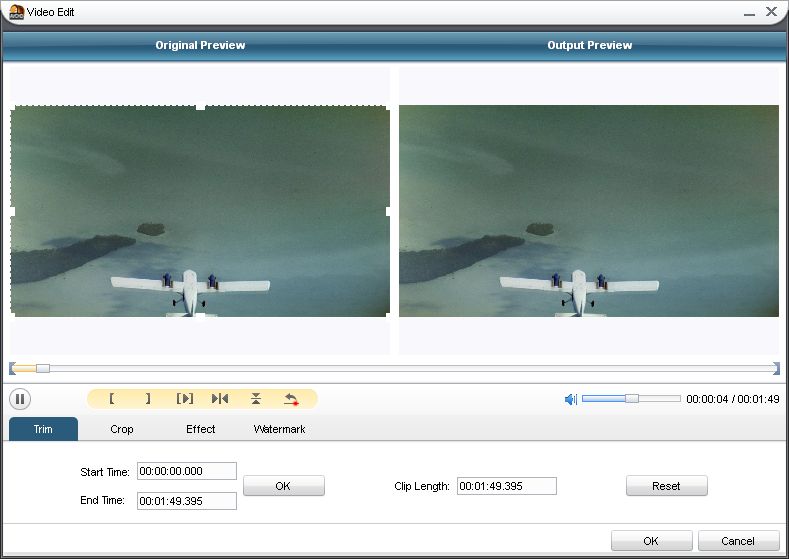Click the Video Edit app icon

tap(17, 12)
